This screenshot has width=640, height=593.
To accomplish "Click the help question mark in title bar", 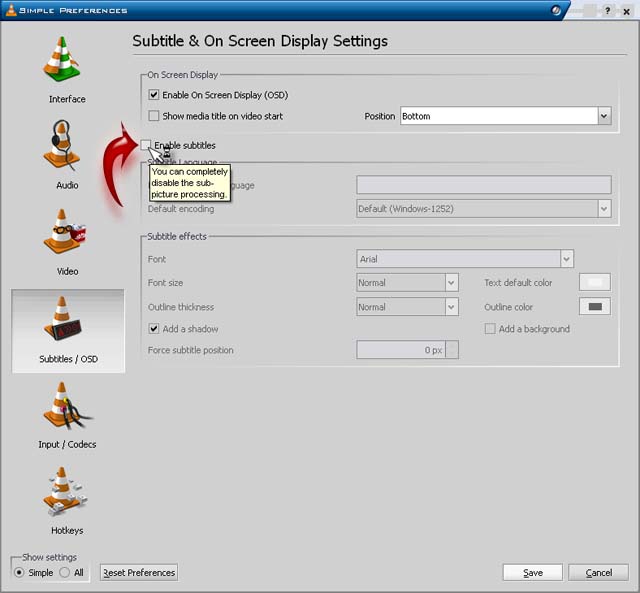I will coord(607,10).
